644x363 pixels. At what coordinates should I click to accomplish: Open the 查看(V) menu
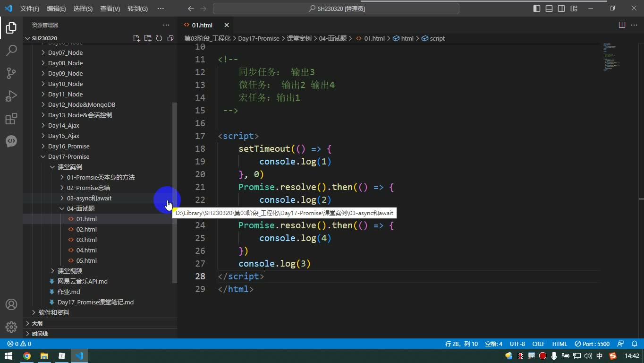tap(110, 9)
